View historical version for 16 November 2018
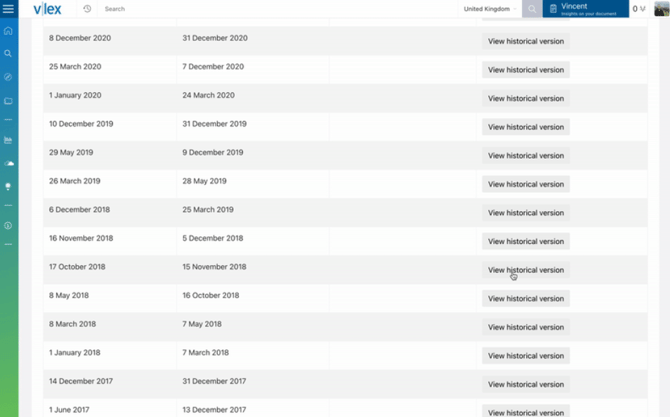The height and width of the screenshot is (417, 670). 526,241
